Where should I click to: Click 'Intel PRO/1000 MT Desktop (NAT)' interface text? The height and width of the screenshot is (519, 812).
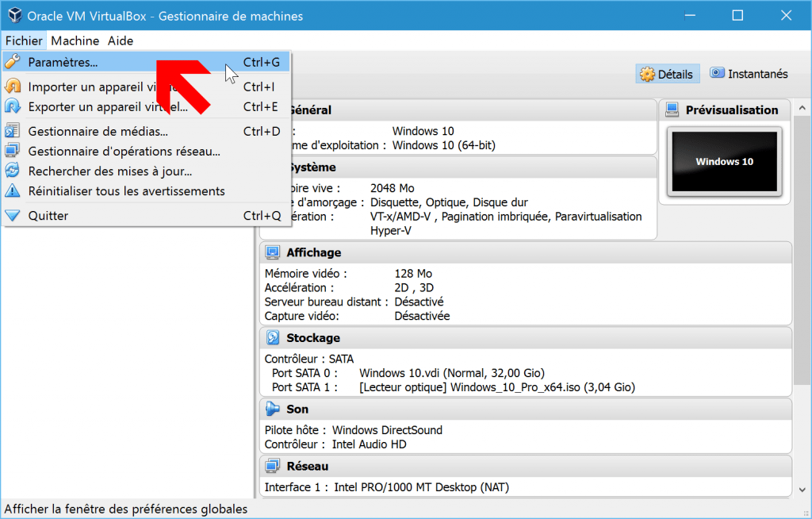click(x=422, y=486)
